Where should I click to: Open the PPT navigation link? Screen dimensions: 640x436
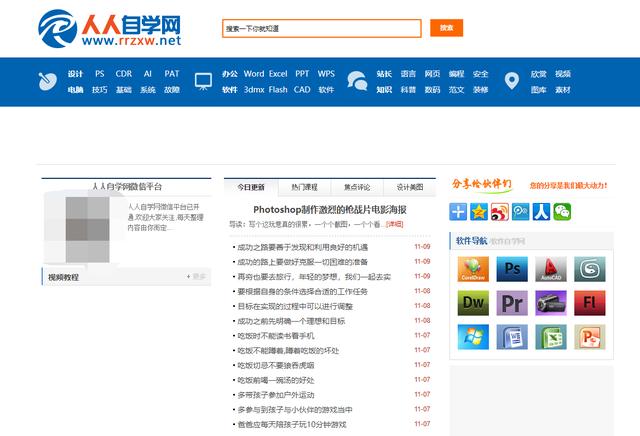(302, 74)
